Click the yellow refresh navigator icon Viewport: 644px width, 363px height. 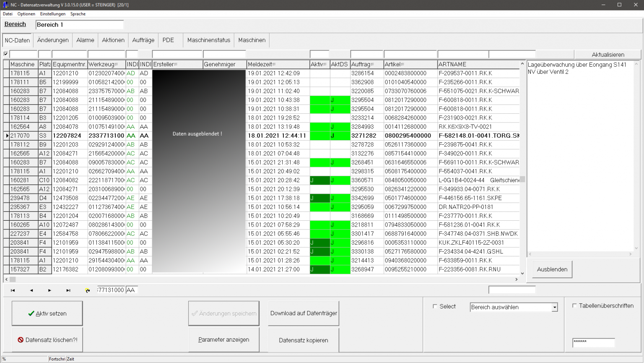88,290
